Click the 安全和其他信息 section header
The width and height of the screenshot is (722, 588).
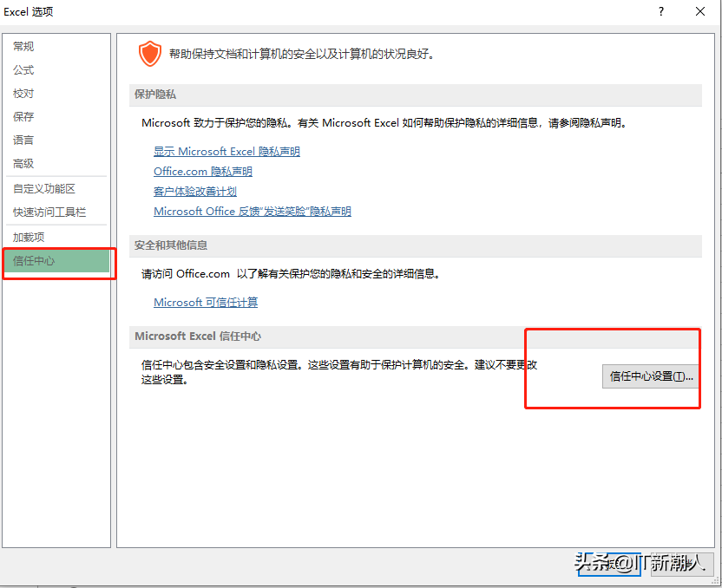tap(416, 245)
